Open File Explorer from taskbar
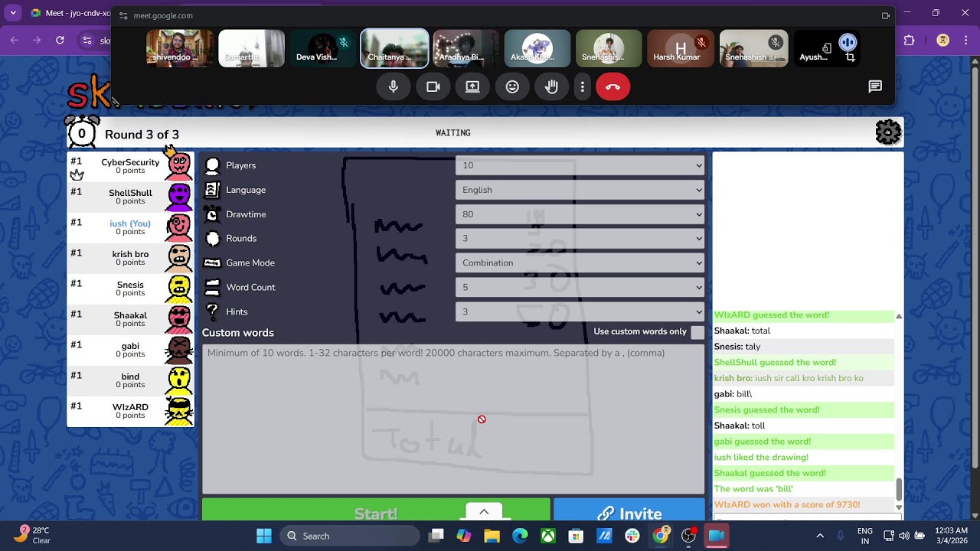Viewport: 980px width, 551px height. [x=492, y=536]
